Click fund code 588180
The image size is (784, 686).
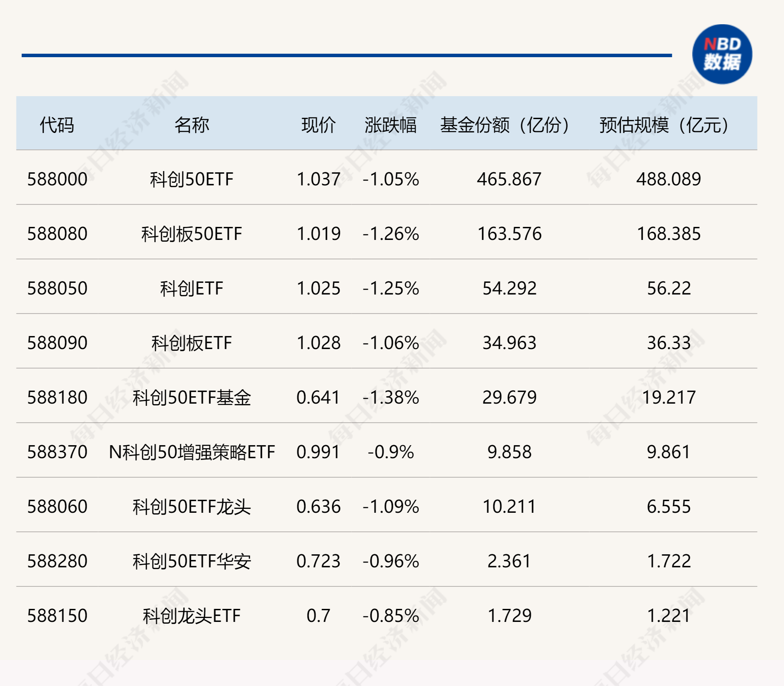57,398
